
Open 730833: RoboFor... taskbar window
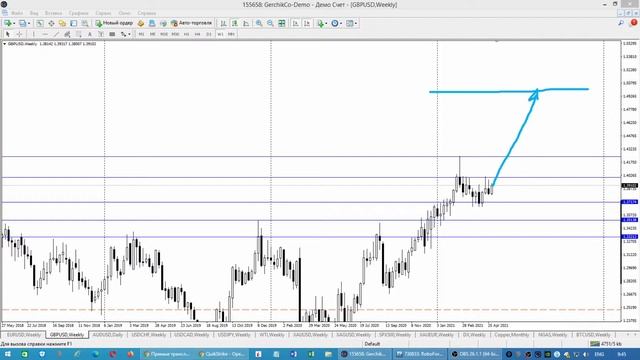click(x=420, y=354)
